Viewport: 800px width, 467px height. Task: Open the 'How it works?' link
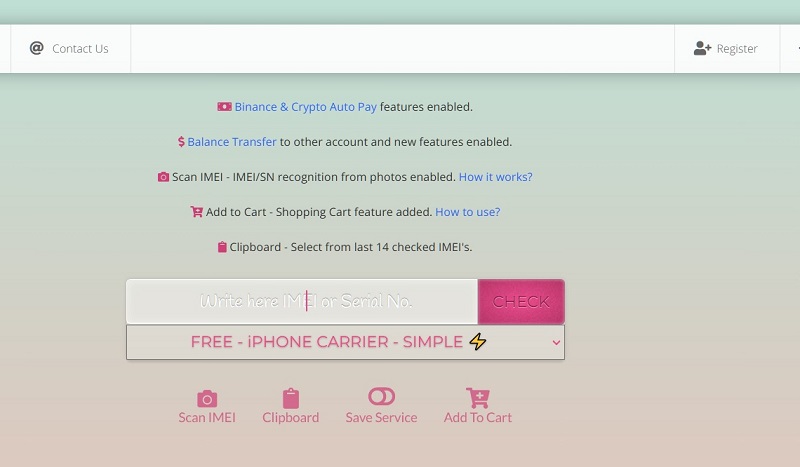(x=495, y=177)
